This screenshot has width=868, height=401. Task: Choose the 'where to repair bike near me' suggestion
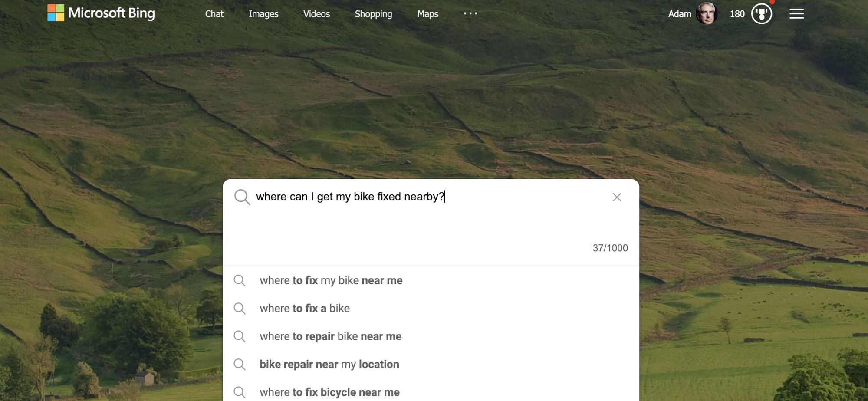pos(330,336)
